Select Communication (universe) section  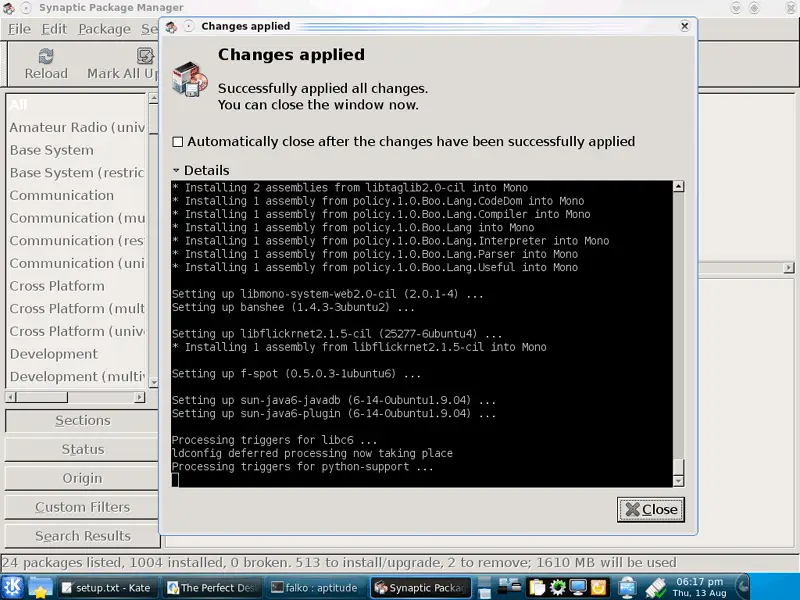pyautogui.click(x=77, y=263)
